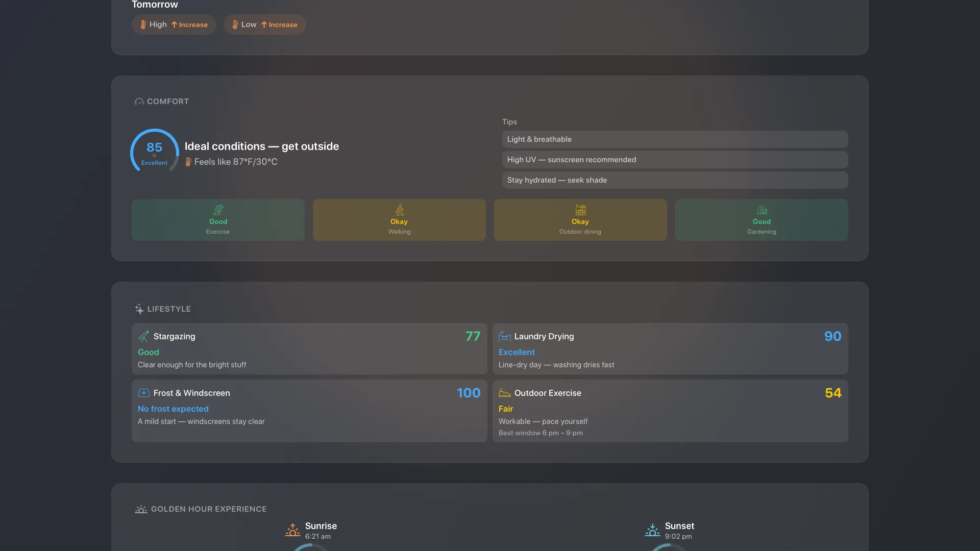Click the Frost & Windscreen icon
Viewport: 980px width, 551px height.
[144, 393]
